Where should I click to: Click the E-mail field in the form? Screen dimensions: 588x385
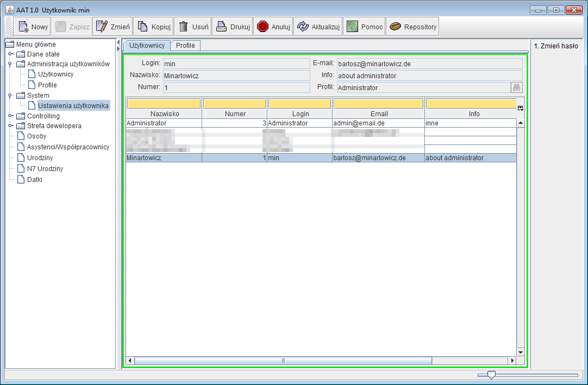click(430, 64)
